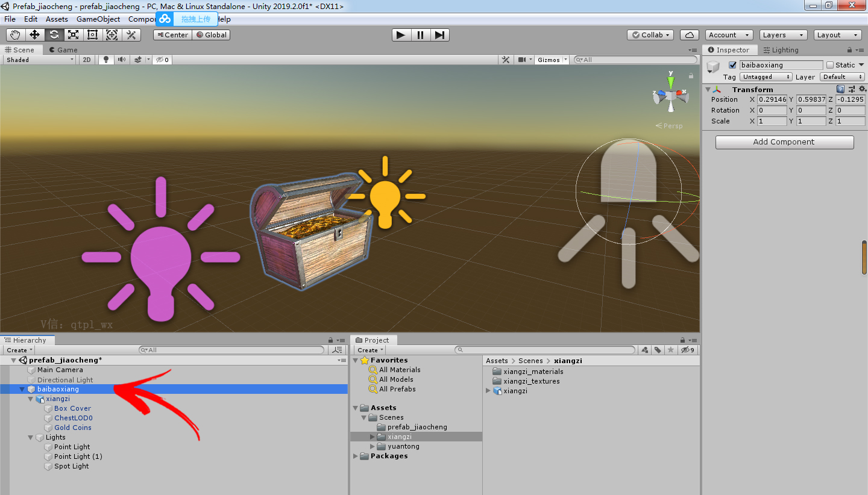Open Transform component help reference
This screenshot has width=868, height=495.
tap(840, 89)
